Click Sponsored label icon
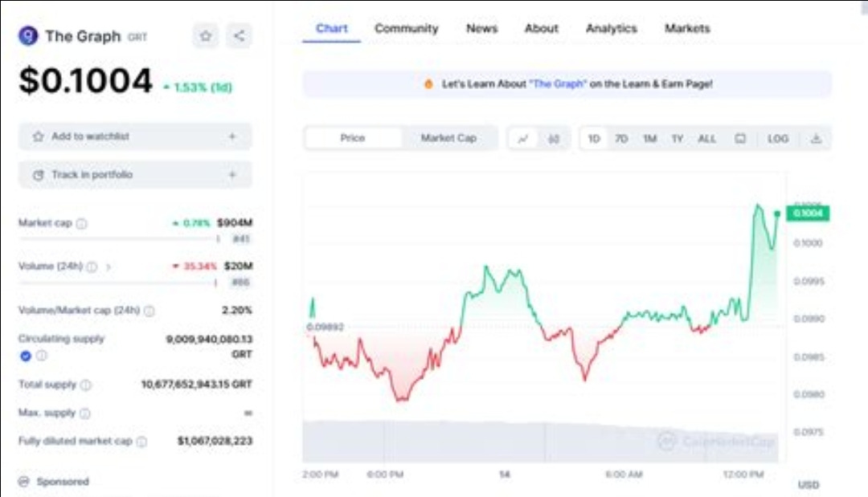This screenshot has width=868, height=497. tap(24, 482)
